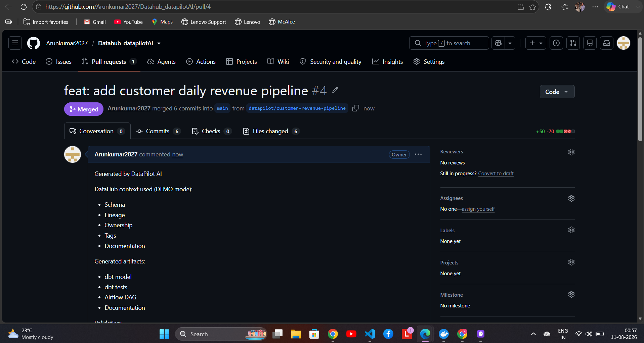Image resolution: width=644 pixels, height=343 pixels.
Task: Click the Assignees gear icon
Action: pos(571,198)
